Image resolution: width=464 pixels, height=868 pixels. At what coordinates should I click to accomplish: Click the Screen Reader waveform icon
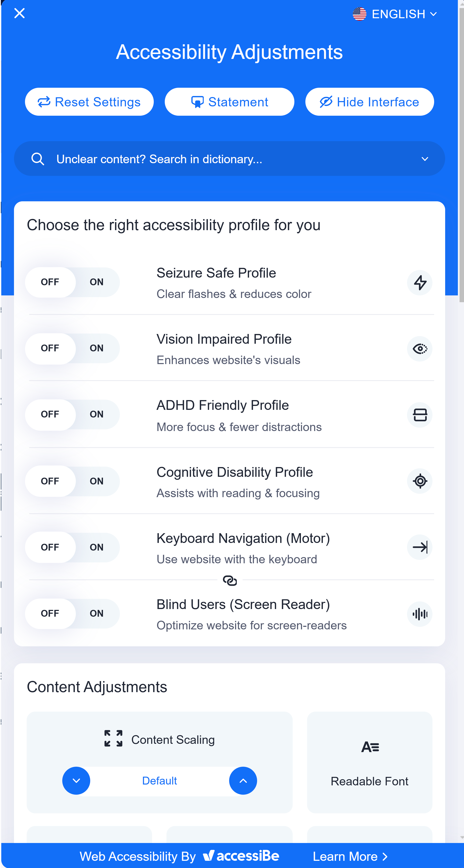[420, 614]
